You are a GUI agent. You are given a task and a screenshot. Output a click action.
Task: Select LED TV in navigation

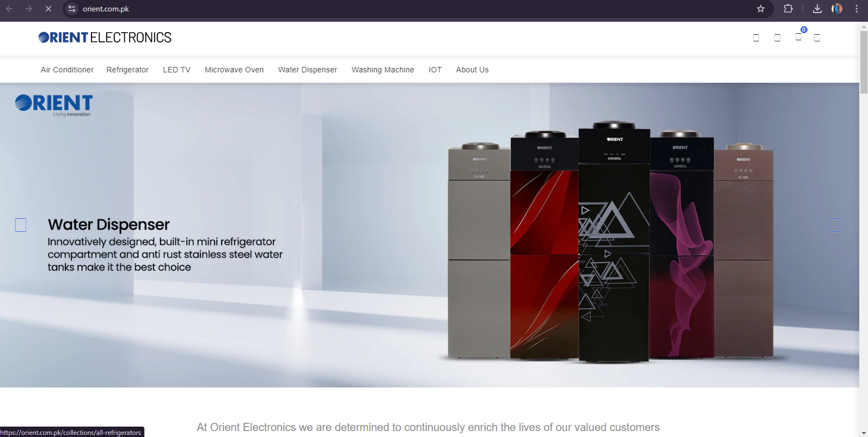coord(176,70)
